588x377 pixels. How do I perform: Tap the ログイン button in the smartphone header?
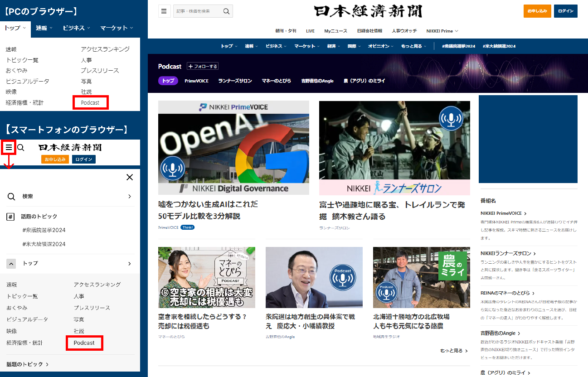click(x=84, y=159)
